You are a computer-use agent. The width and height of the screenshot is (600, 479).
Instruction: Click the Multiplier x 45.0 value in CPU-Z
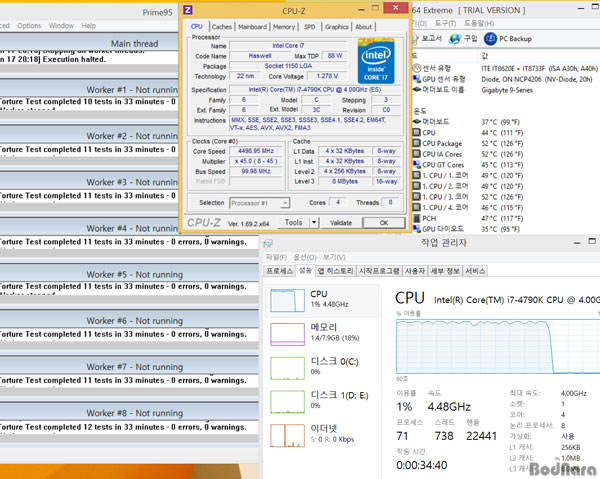[256, 161]
